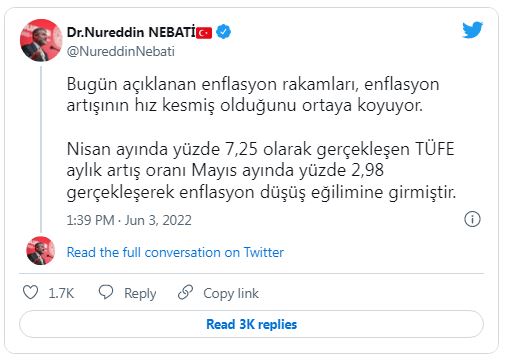
Task: Click the copy link chain icon
Action: click(x=185, y=292)
